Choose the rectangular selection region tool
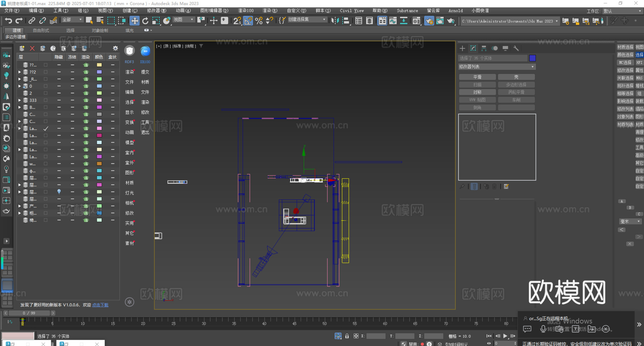Image resolution: width=644 pixels, height=346 pixels. click(111, 21)
